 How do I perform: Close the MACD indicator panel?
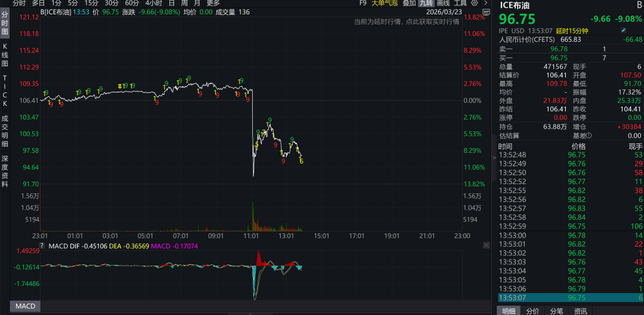click(487, 245)
